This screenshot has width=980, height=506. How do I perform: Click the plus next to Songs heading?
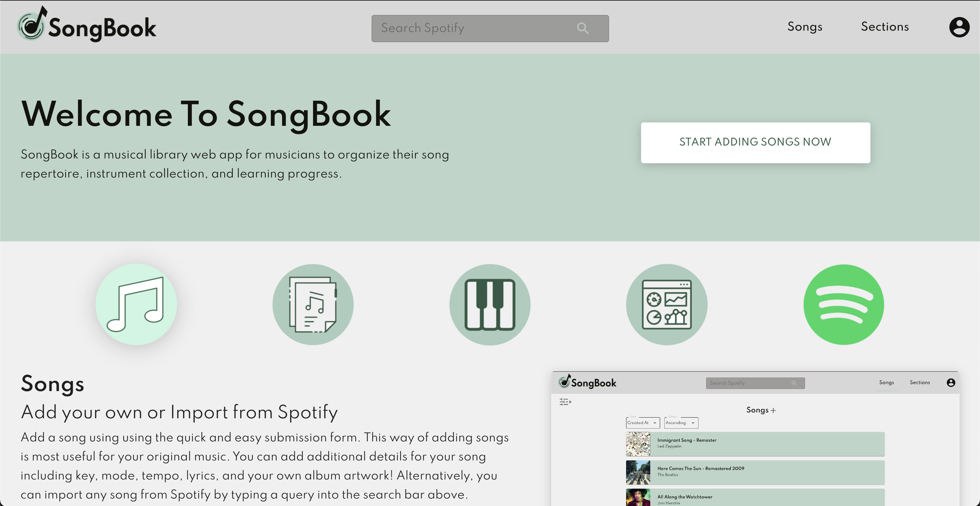click(x=773, y=410)
